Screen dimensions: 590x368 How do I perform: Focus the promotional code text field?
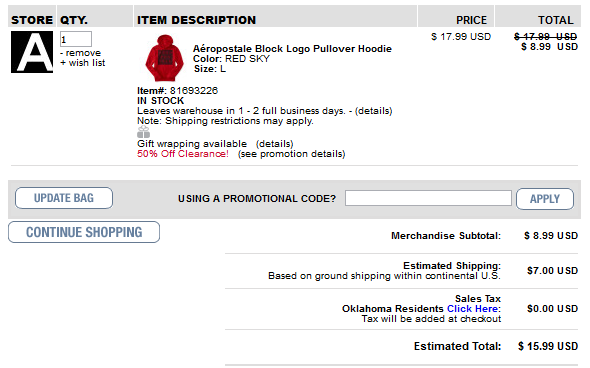pos(428,198)
